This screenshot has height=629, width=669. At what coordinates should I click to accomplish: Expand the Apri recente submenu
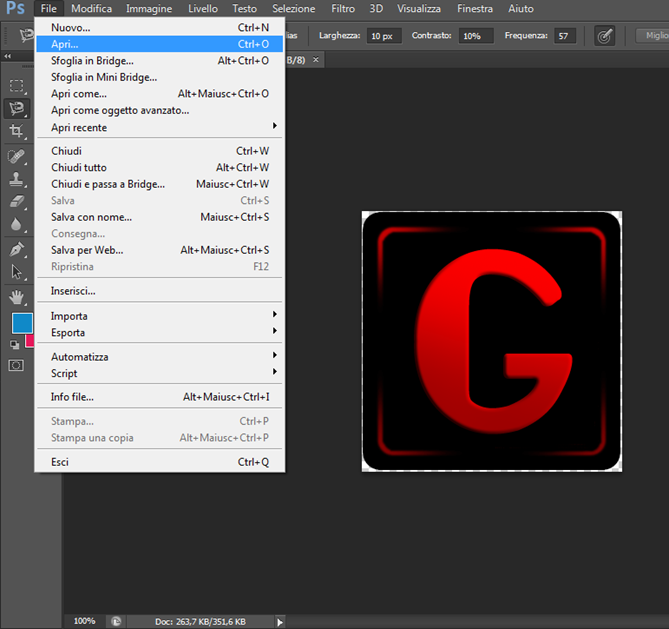click(159, 127)
